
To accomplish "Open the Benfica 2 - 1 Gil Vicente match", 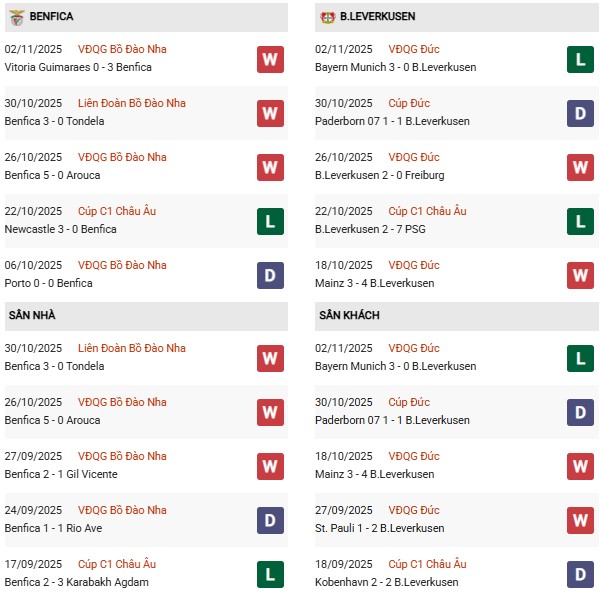I will coord(61,474).
